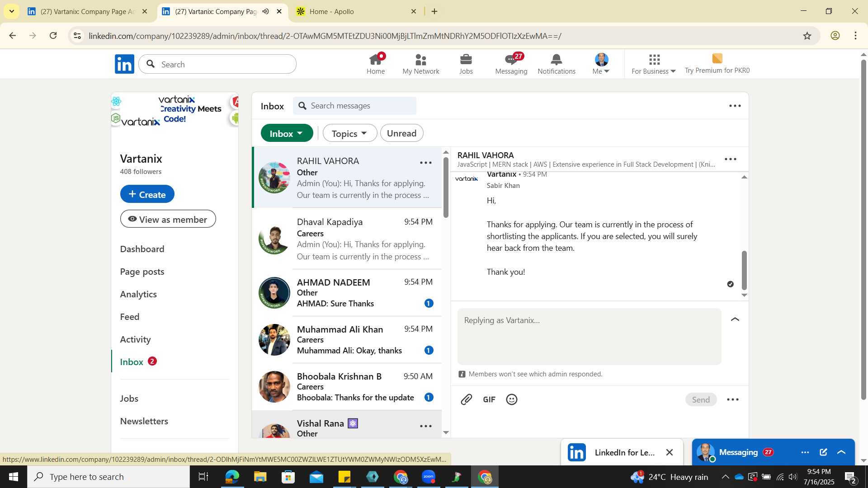The height and width of the screenshot is (488, 868).
Task: Open Newsletters in sidebar
Action: [144, 421]
